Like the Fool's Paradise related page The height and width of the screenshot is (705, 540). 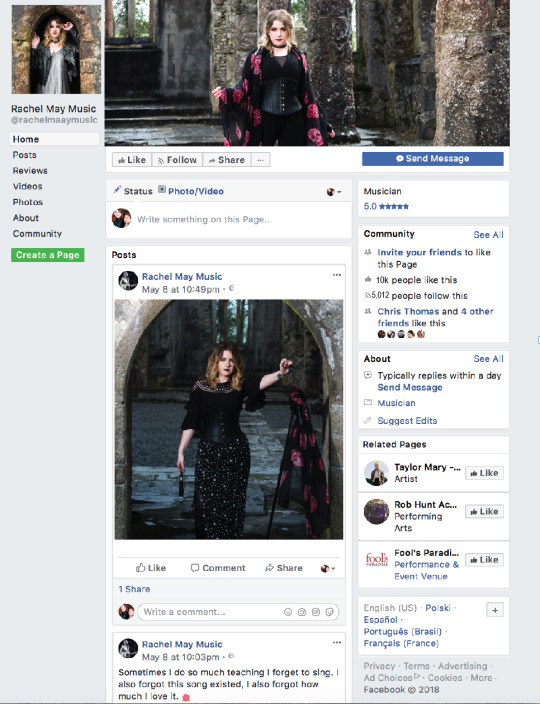pyautogui.click(x=484, y=560)
